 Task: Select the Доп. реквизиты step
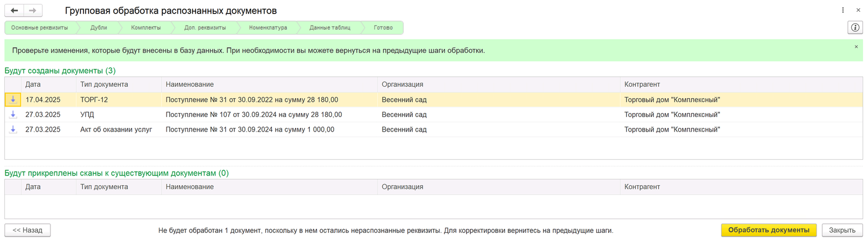tap(205, 28)
